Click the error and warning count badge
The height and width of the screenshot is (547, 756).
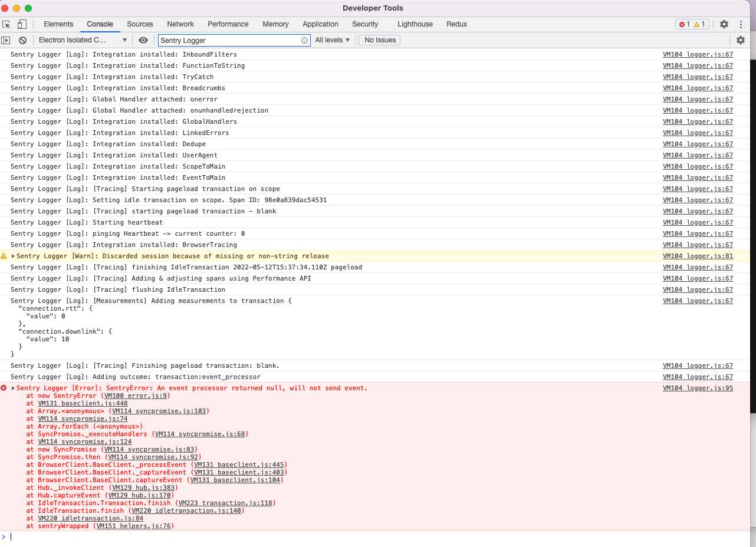point(692,24)
